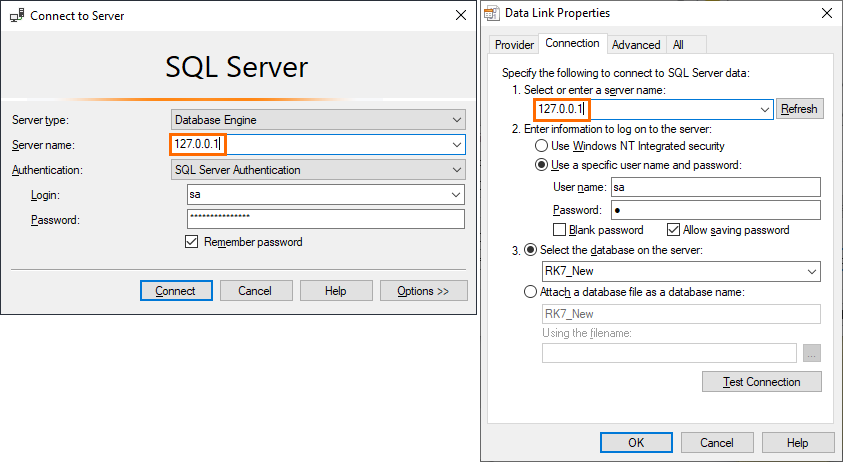Close the Data Link Properties window
844x463 pixels.
(827, 13)
